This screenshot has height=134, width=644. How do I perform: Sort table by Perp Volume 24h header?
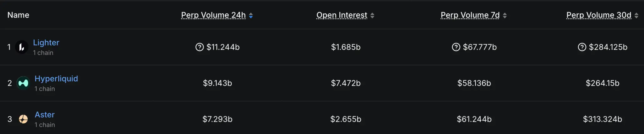point(213,15)
